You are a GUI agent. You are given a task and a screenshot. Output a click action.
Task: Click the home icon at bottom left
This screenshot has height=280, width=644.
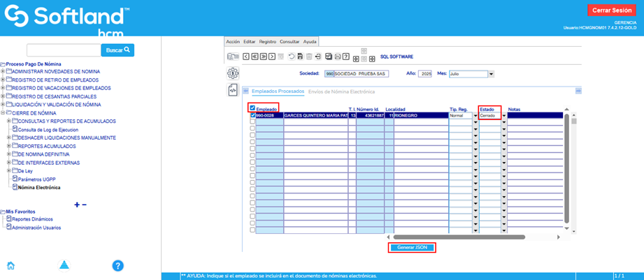11,265
